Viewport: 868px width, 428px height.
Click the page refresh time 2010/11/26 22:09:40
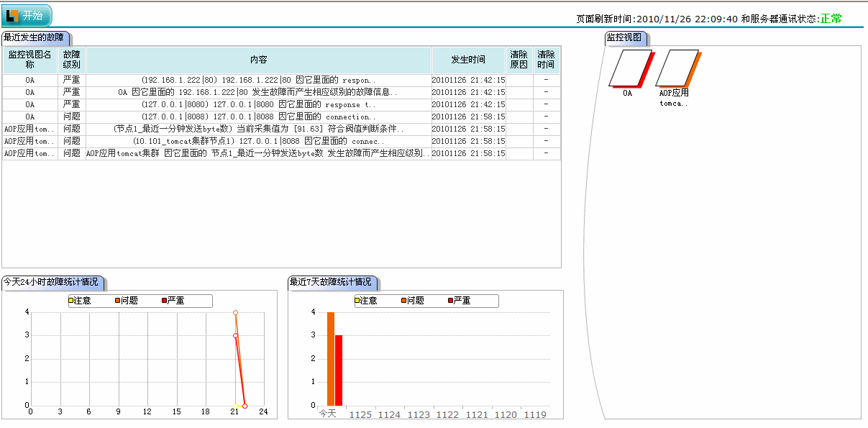point(687,19)
